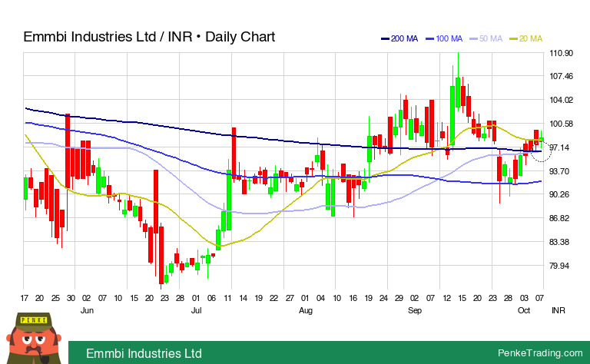Click the 107.46 price axis label
Screen dimensions: 590x364
561,76
